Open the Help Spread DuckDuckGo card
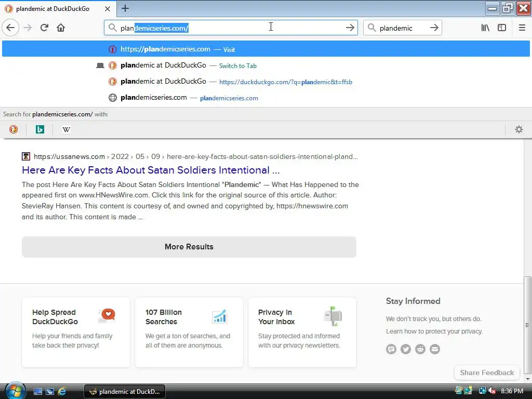This screenshot has height=399, width=532. pyautogui.click(x=76, y=332)
